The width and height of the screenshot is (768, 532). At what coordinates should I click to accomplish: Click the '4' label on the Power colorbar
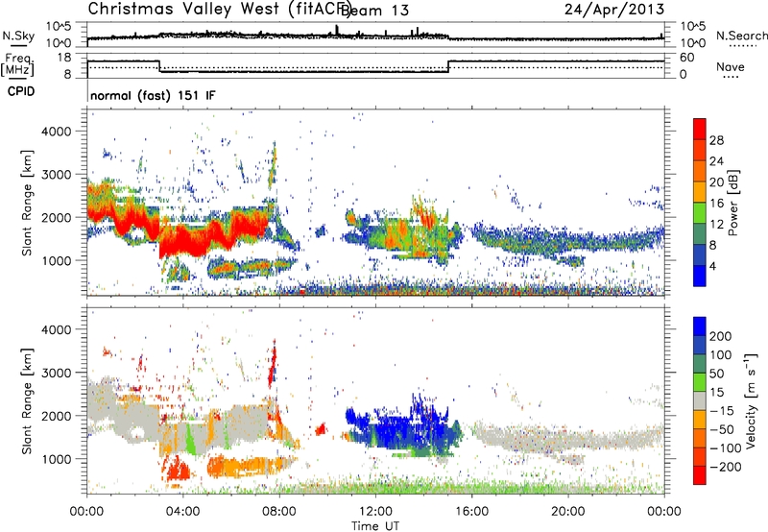(x=713, y=266)
